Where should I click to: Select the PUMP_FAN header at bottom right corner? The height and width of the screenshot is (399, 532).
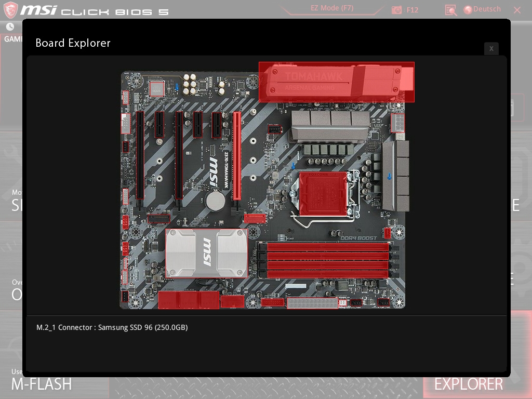(x=384, y=302)
